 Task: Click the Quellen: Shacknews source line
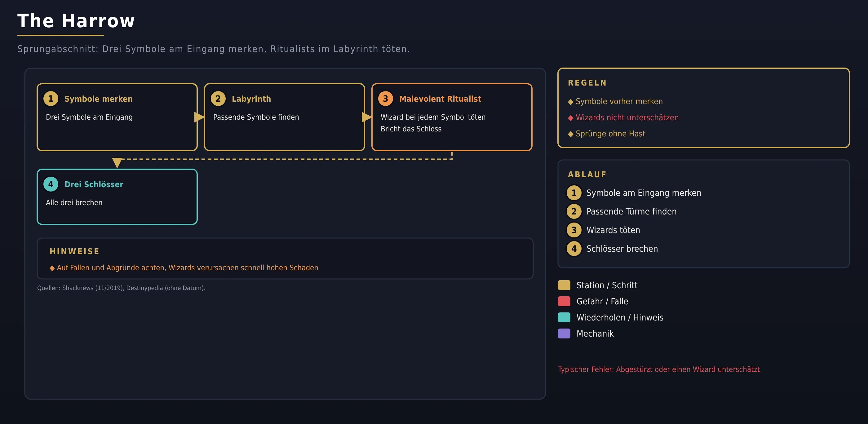click(121, 288)
